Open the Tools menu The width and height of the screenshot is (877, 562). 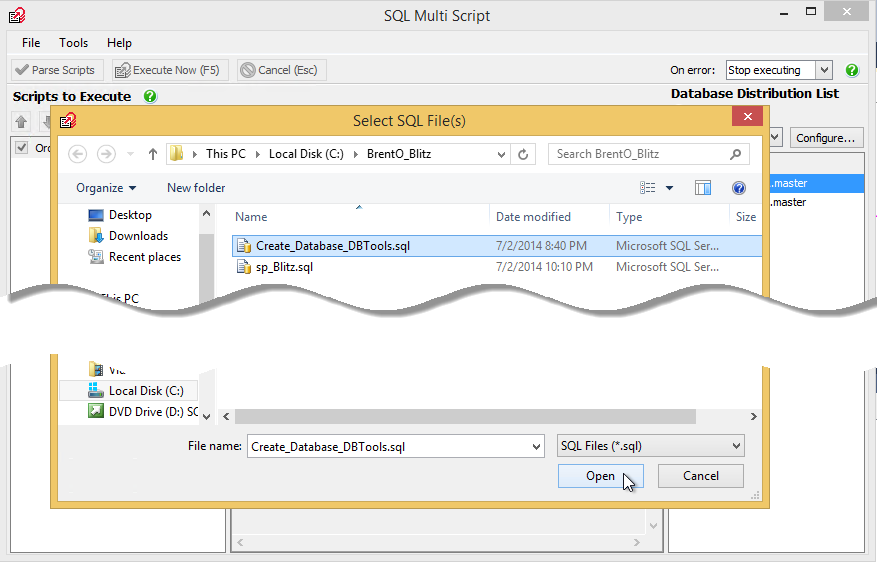point(73,43)
